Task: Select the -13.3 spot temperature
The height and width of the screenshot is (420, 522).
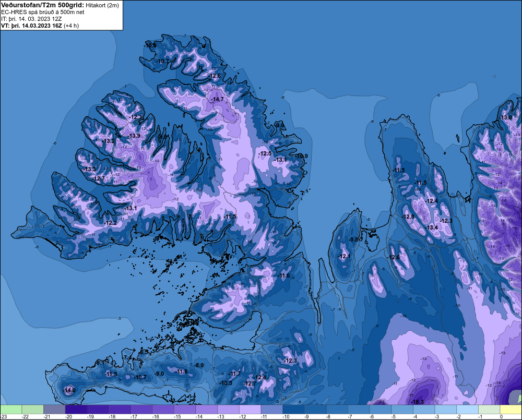Action: click(90, 169)
